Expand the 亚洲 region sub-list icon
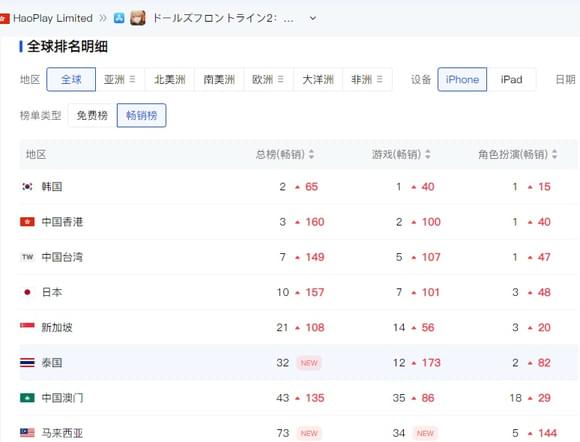 (132, 79)
